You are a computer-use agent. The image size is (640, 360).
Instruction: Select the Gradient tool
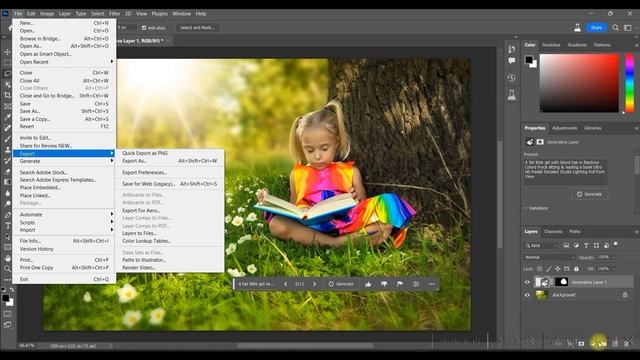(7, 182)
